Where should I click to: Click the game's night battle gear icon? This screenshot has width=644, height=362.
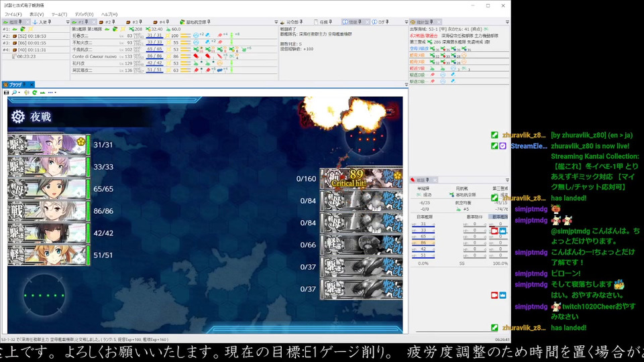[x=17, y=117]
